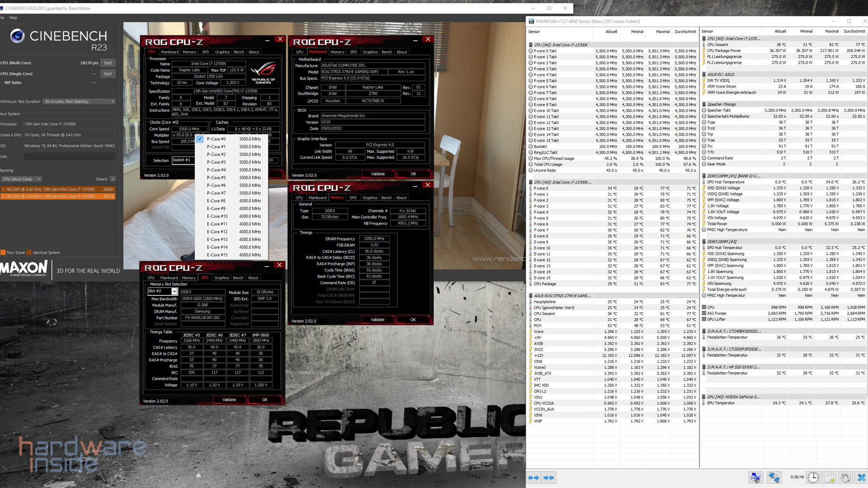Open HWiNFO system summary monitor icon

pyautogui.click(x=755, y=477)
